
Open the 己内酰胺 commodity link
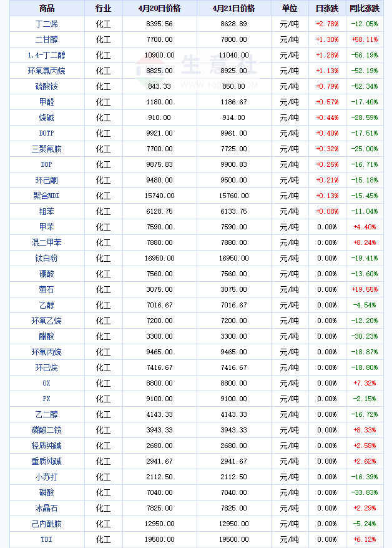coord(47,524)
